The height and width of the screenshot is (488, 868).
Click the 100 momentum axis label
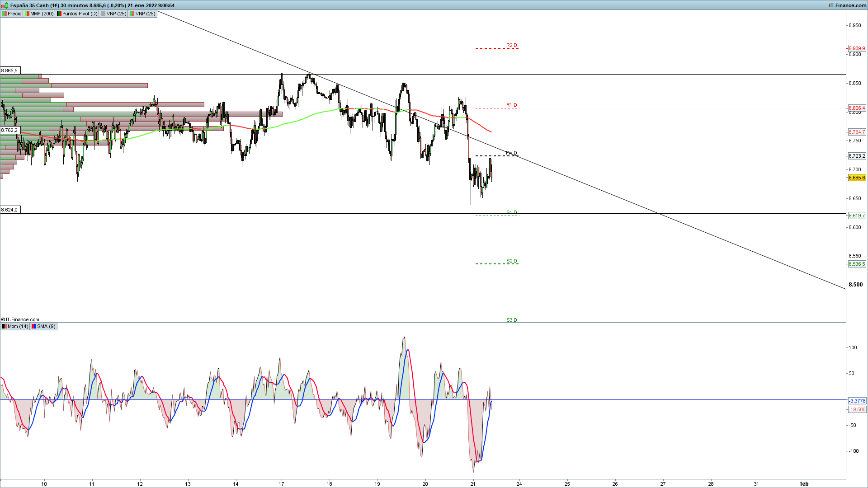853,347
